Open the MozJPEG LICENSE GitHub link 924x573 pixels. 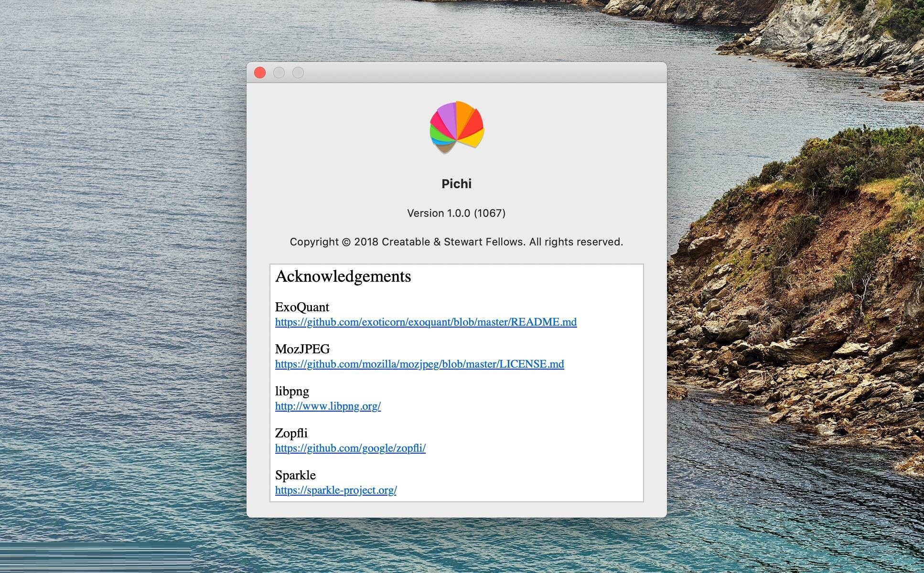click(x=419, y=364)
